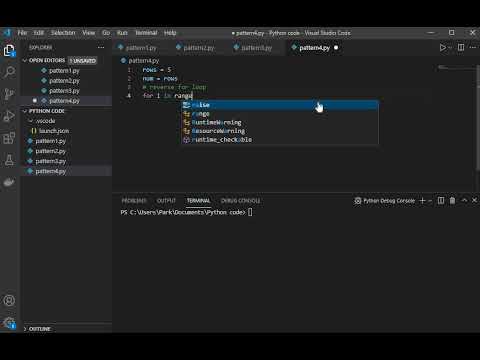Open the Accounts icon

coord(9,301)
